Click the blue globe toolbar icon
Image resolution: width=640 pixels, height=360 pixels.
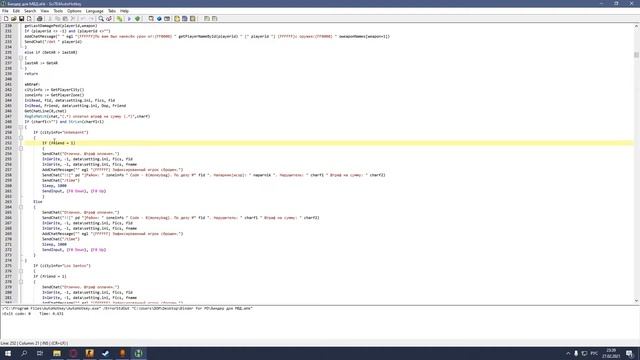[159, 18]
